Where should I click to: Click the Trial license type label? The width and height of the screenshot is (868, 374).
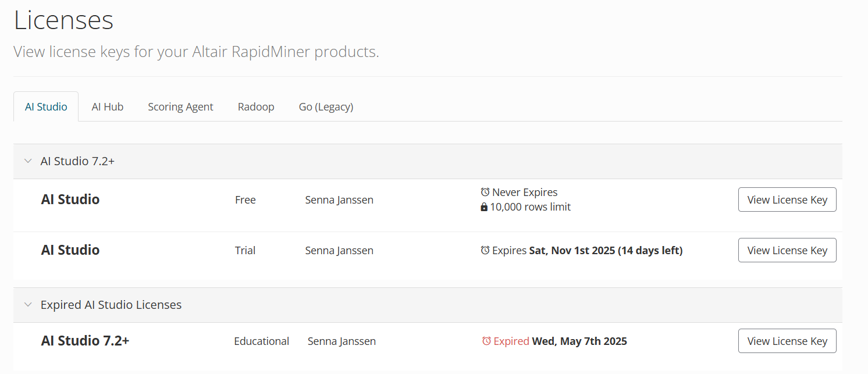tap(245, 251)
